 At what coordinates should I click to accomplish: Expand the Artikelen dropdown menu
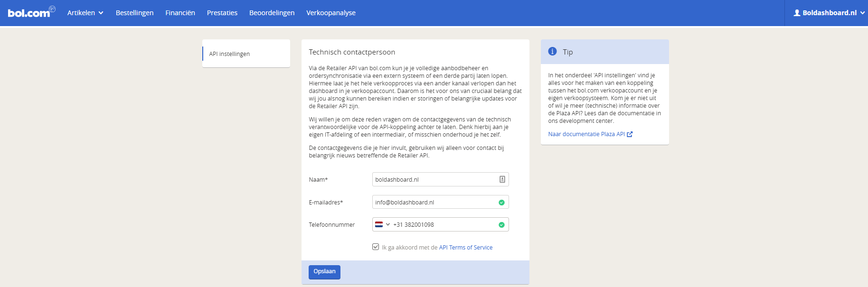pyautogui.click(x=85, y=13)
